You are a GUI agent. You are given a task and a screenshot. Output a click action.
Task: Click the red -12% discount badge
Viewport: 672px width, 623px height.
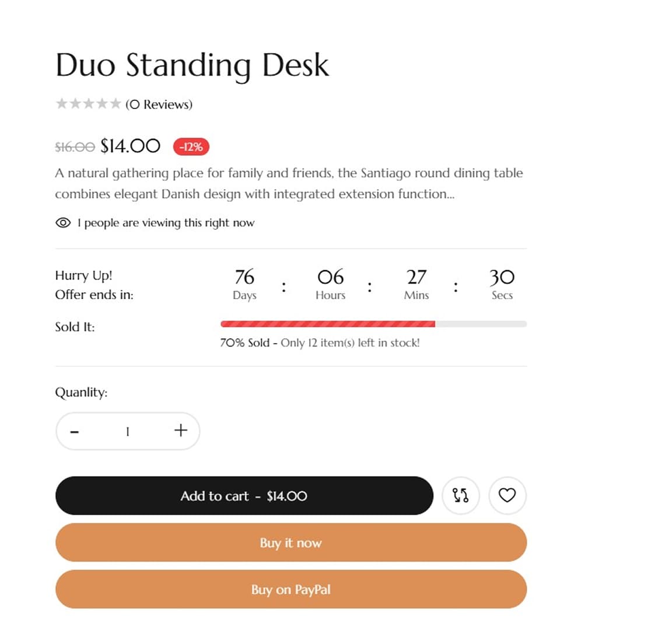[x=191, y=146]
